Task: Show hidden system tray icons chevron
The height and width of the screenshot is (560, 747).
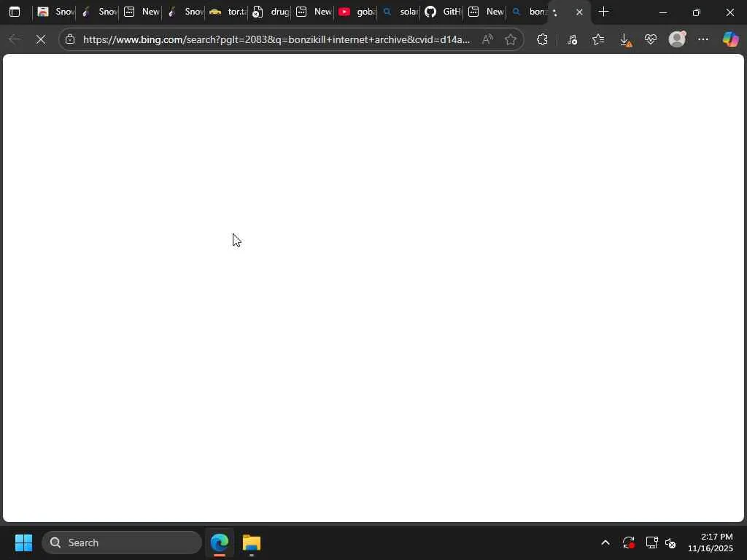Action: coord(605,542)
